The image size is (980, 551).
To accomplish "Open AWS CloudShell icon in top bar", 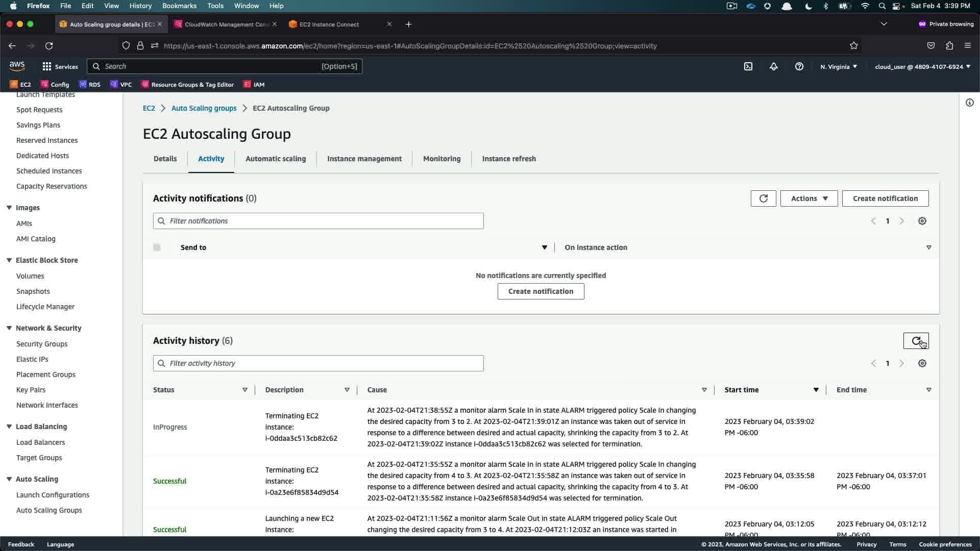I will [748, 66].
